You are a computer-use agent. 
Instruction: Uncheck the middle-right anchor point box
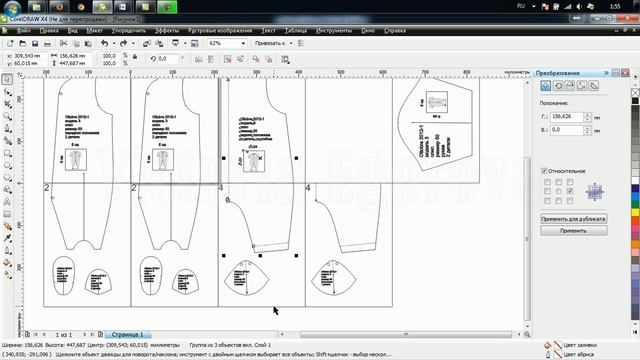pyautogui.click(x=570, y=191)
